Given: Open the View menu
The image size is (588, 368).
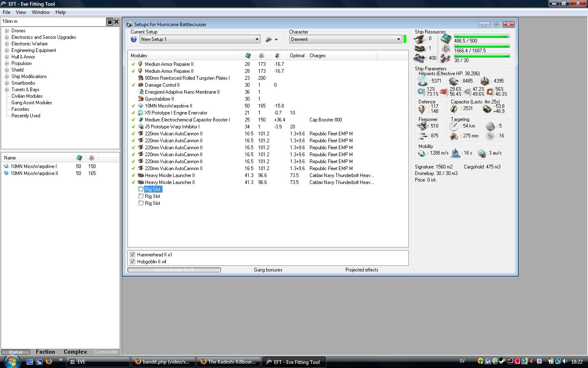Looking at the screenshot, I should pyautogui.click(x=21, y=12).
